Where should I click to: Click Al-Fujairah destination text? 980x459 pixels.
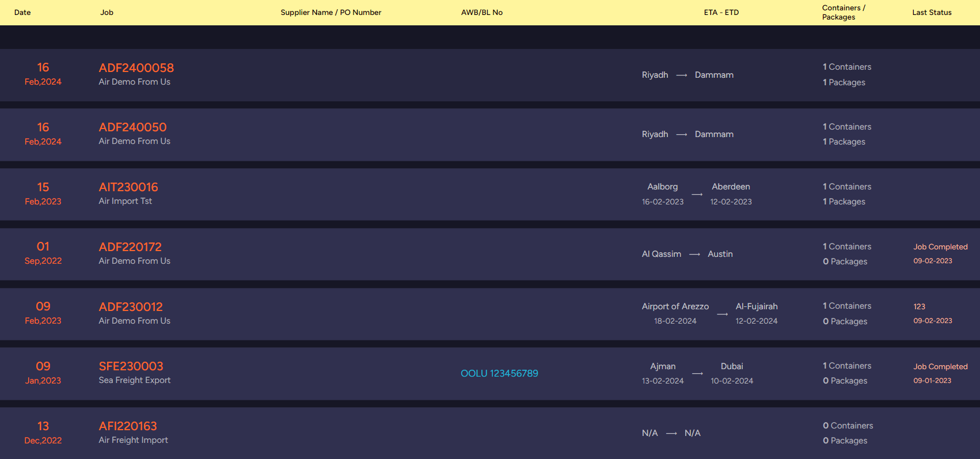pos(757,306)
